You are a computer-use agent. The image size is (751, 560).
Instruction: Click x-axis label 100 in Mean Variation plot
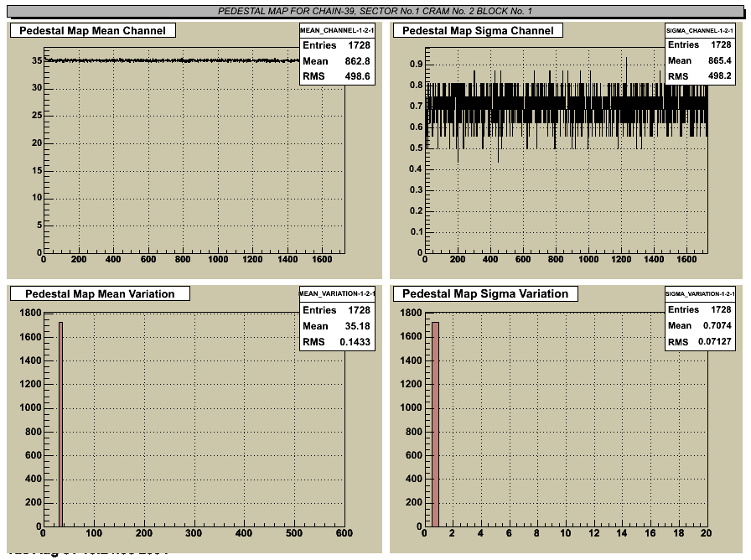tap(94, 532)
